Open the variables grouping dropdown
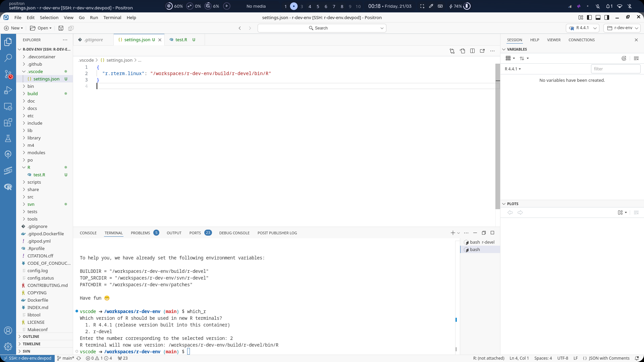 pyautogui.click(x=510, y=58)
